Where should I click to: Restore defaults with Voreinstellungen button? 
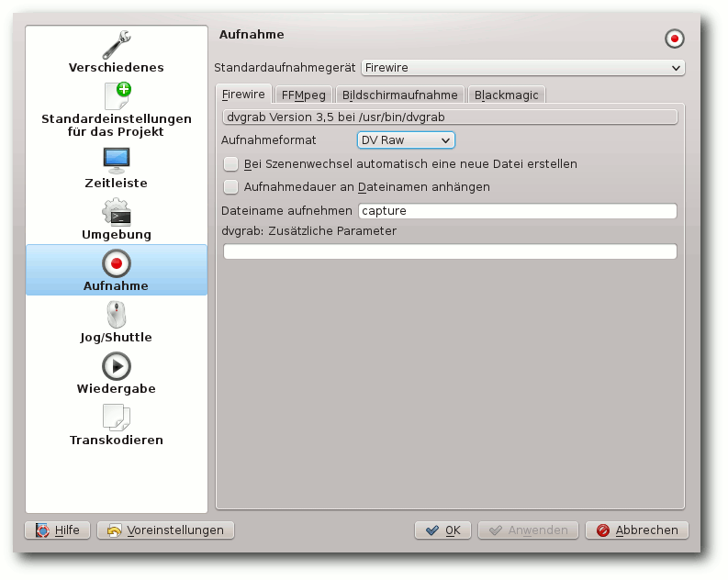point(165,530)
